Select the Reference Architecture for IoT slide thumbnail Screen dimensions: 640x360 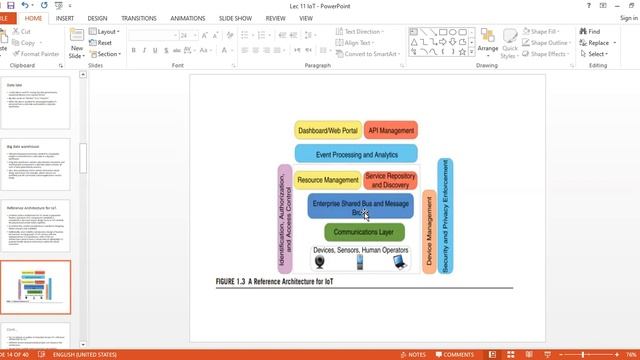click(36, 225)
